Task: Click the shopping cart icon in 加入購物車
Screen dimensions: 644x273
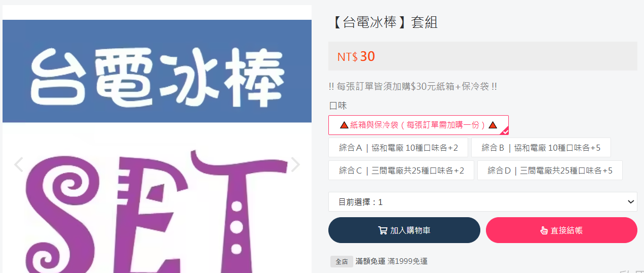Action: click(x=383, y=230)
